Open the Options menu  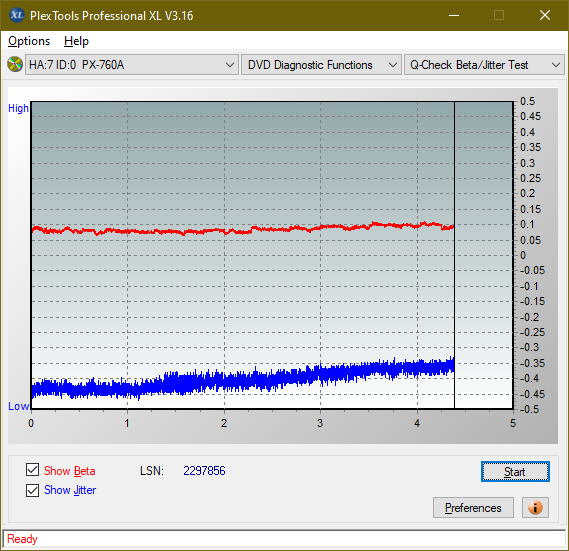pos(29,41)
